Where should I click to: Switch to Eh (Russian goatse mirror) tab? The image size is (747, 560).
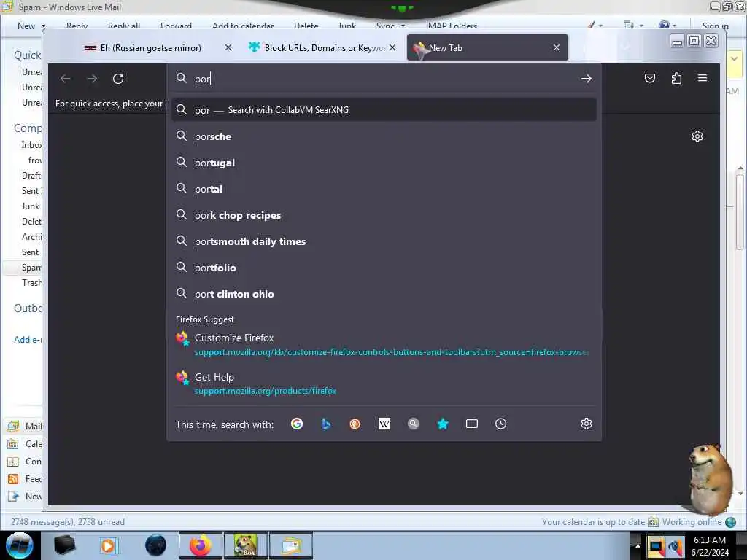150,48
